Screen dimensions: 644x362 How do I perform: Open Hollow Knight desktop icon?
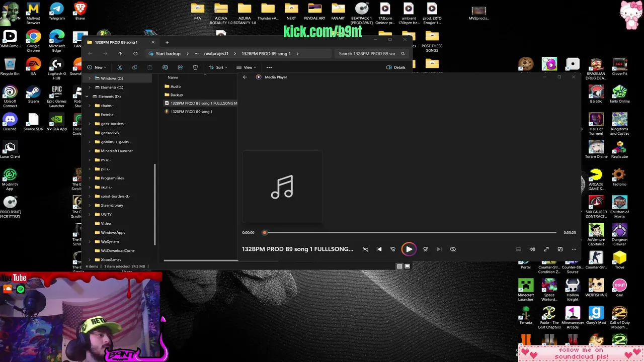tap(573, 290)
